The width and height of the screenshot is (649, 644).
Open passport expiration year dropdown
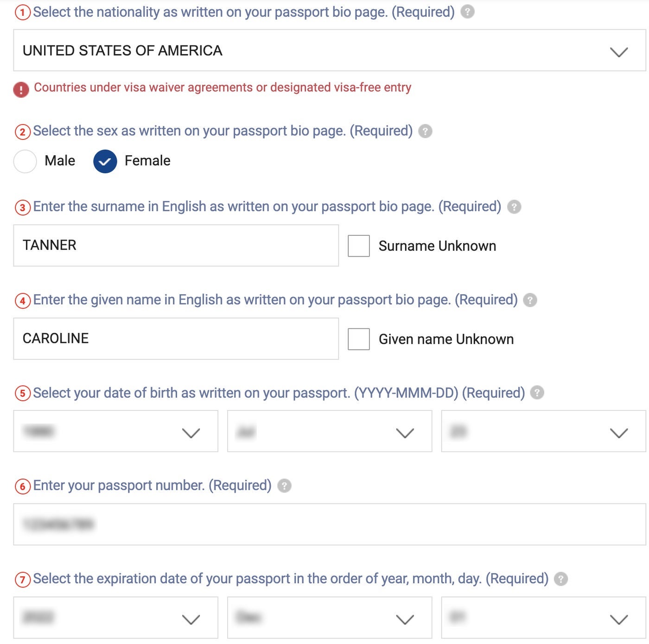click(115, 618)
